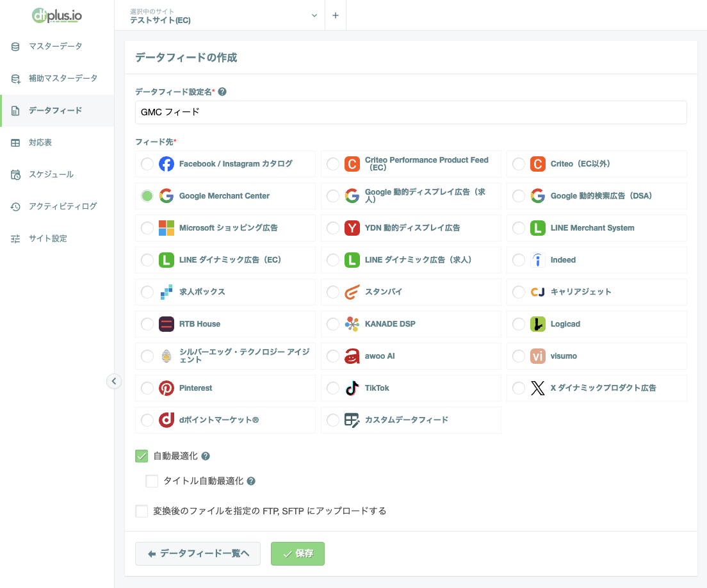Click the Criteo (EC以外) logo icon
707x588 pixels.
click(537, 164)
